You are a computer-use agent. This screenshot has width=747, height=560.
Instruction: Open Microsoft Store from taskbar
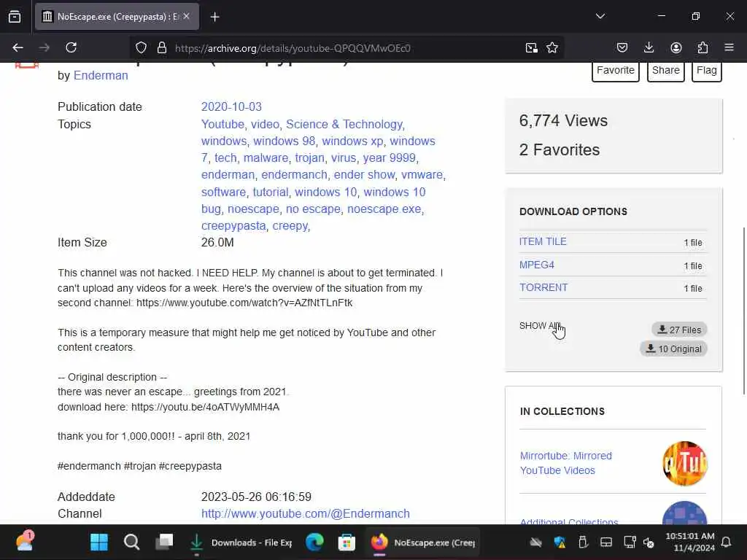pos(347,542)
